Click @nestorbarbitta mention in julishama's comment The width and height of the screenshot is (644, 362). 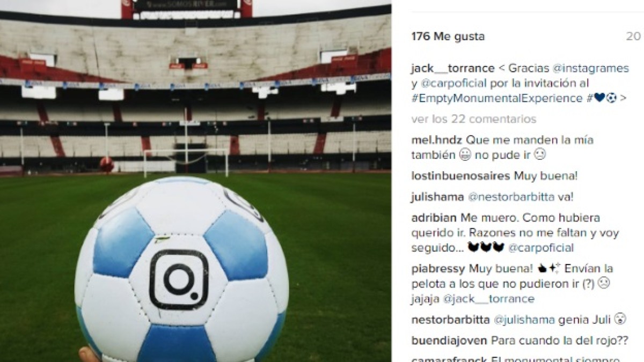(511, 197)
